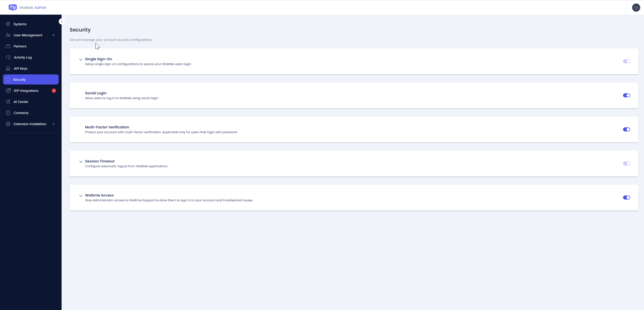Click the Systems grid icon in sidebar
This screenshot has width=644, height=310.
[x=8, y=24]
